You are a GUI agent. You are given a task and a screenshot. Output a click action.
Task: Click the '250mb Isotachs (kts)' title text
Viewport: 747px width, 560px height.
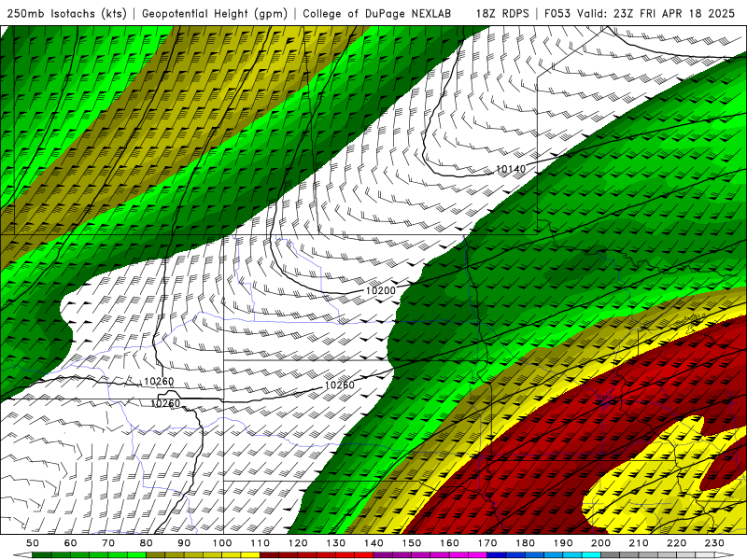pos(66,14)
